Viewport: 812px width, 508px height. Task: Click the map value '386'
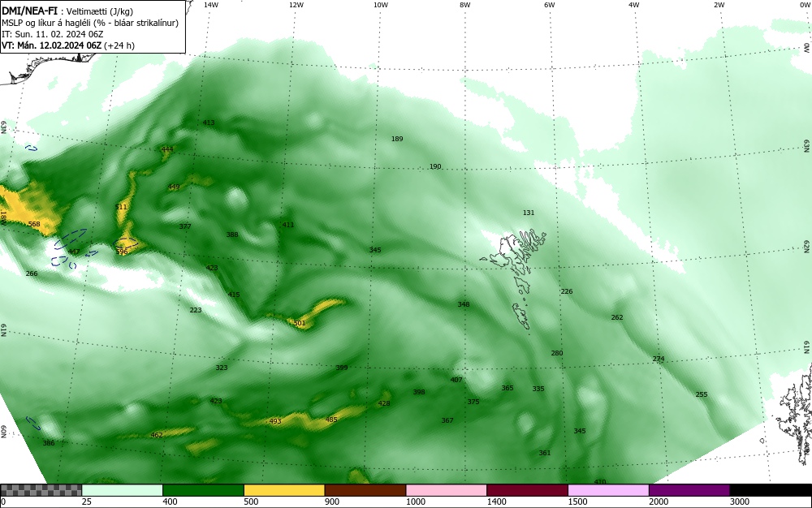[49, 443]
